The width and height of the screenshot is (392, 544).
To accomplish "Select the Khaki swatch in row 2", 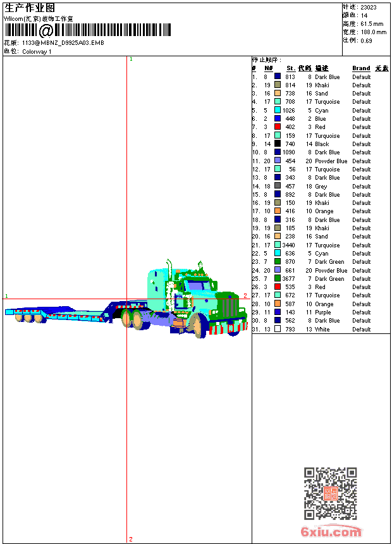I will click(x=278, y=85).
